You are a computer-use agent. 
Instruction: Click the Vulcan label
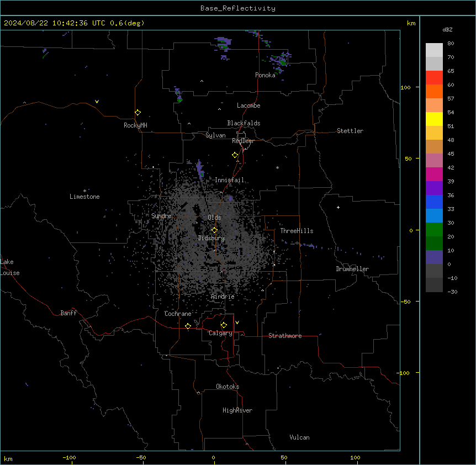click(x=300, y=437)
